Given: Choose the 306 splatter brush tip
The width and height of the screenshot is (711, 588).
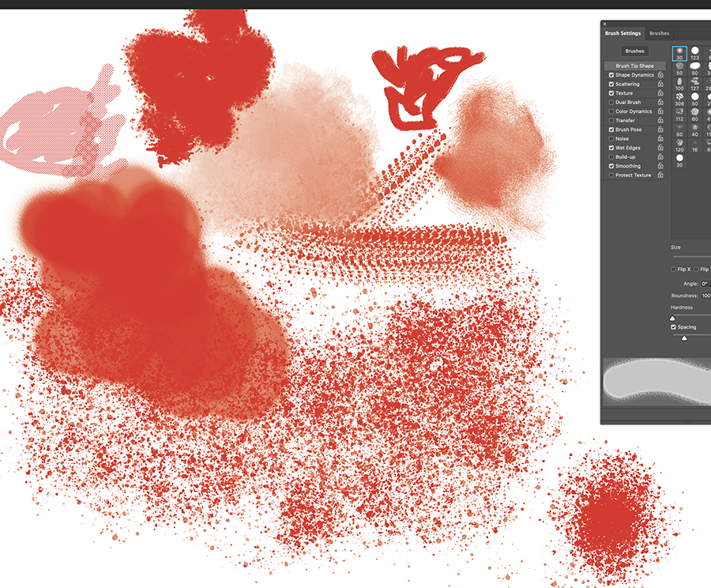Looking at the screenshot, I should (x=679, y=100).
